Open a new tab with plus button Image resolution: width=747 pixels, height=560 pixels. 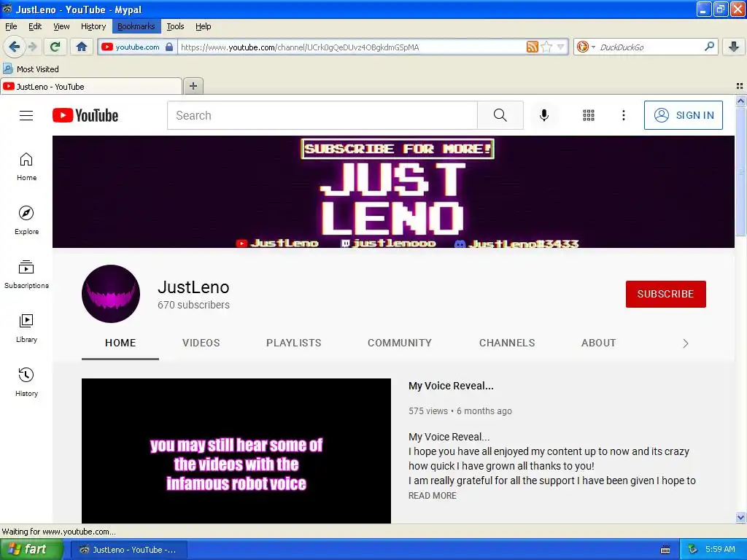coord(193,86)
